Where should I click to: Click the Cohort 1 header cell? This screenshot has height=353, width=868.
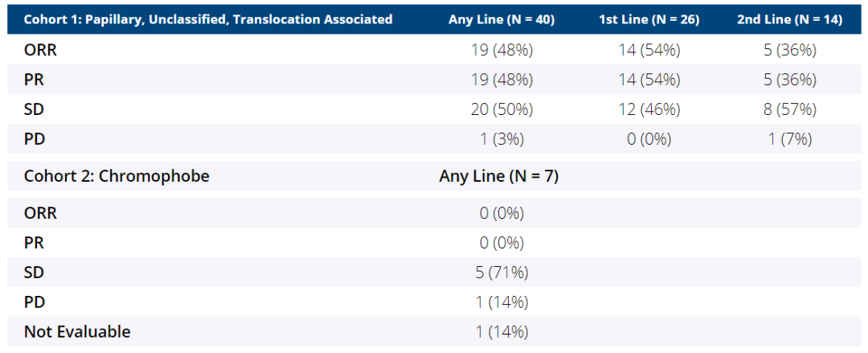pyautogui.click(x=208, y=19)
